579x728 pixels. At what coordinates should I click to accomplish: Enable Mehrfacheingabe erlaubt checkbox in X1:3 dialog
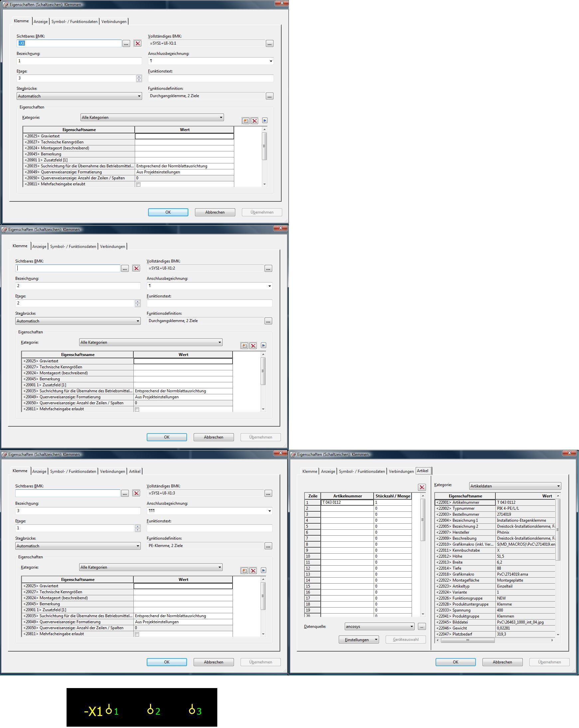click(137, 634)
